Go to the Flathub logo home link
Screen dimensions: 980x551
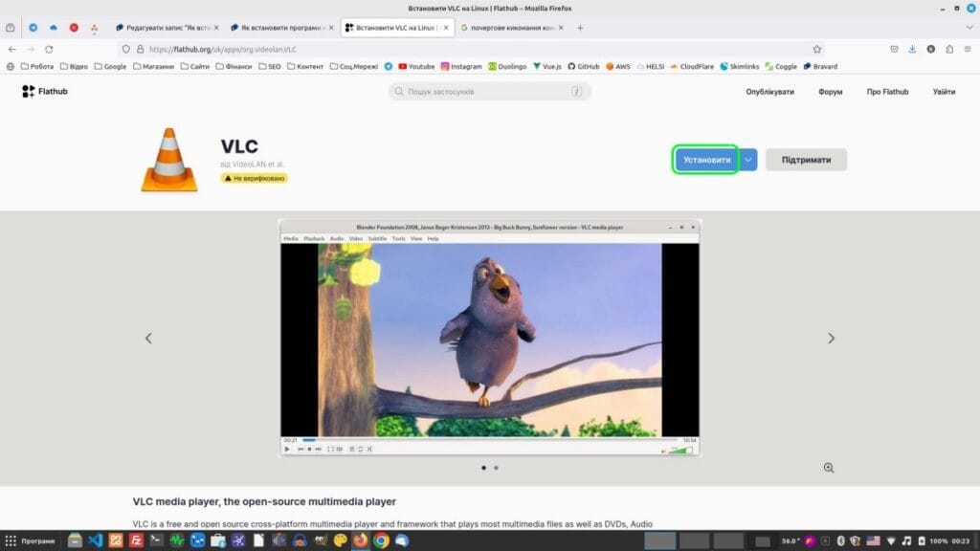click(45, 92)
